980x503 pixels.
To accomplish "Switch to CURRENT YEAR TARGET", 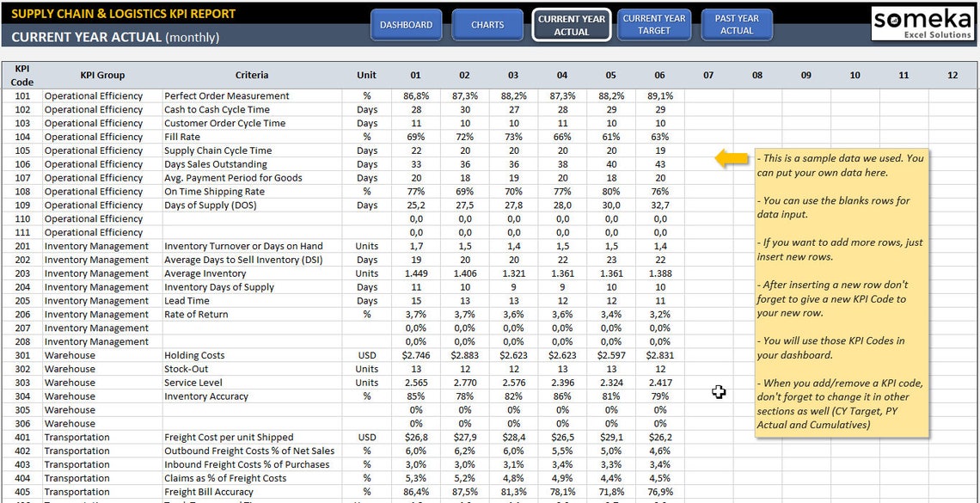I will coord(653,25).
